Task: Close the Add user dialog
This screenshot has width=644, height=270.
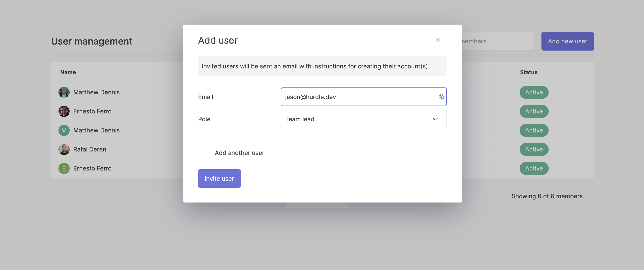Action: pyautogui.click(x=438, y=41)
